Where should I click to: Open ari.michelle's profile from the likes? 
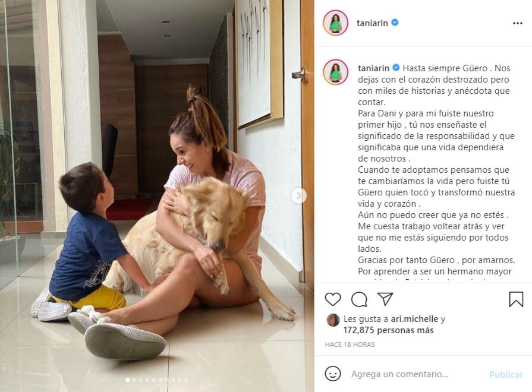[414, 319]
